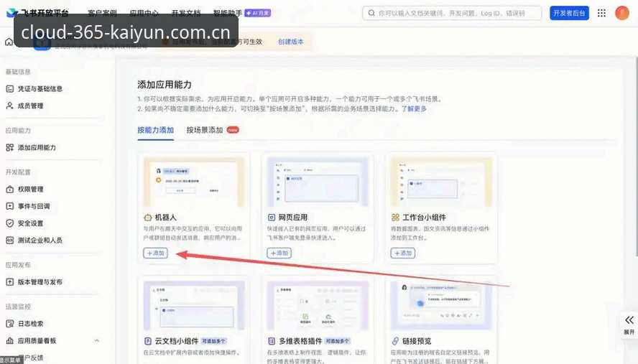The height and width of the screenshot is (364, 638).
Task: Click the 云文档小组件 preview thumbnail
Action: (194, 305)
